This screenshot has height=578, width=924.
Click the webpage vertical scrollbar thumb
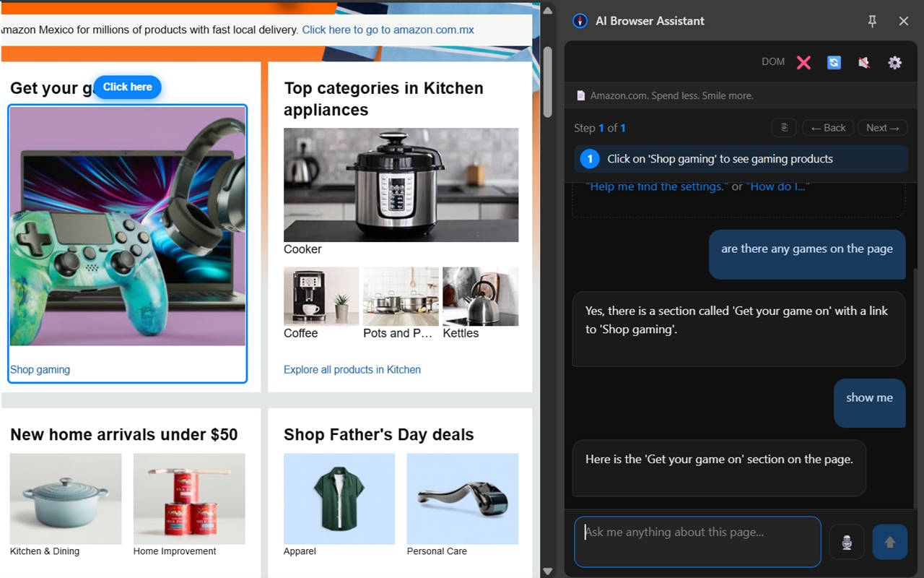pyautogui.click(x=547, y=82)
